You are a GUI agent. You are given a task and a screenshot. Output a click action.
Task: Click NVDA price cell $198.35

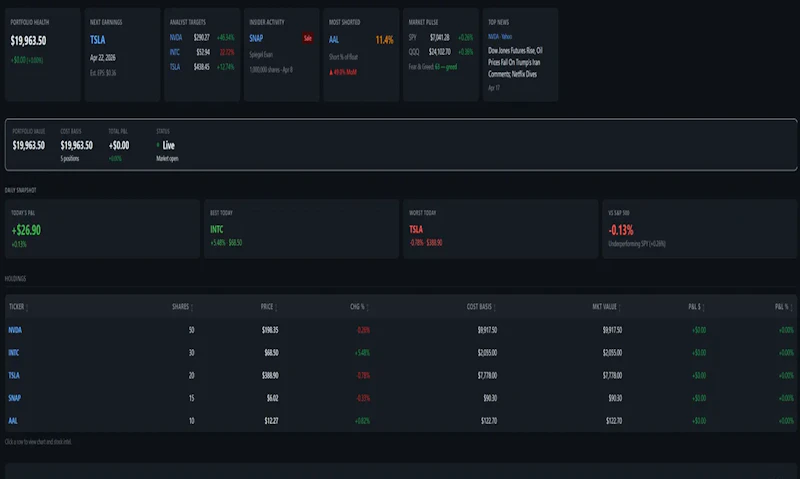click(270, 330)
